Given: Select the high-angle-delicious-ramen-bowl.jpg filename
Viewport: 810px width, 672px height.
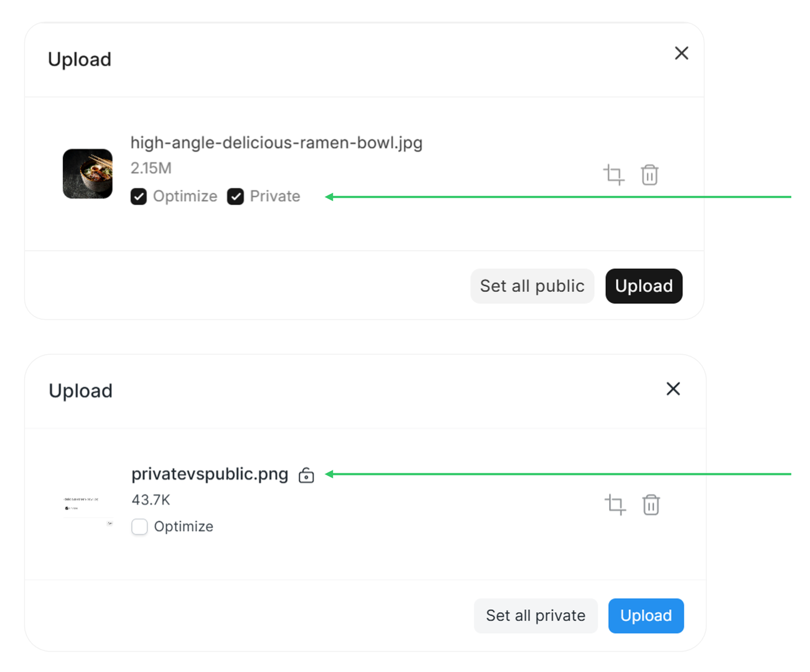Looking at the screenshot, I should tap(276, 142).
